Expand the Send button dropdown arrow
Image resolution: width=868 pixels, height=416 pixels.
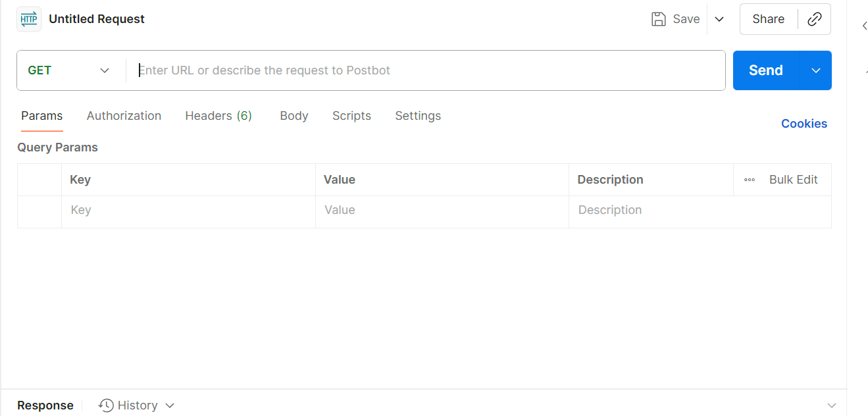point(816,70)
